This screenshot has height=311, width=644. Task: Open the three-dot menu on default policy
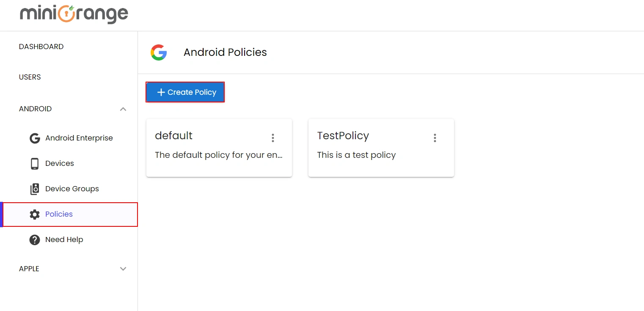click(273, 138)
